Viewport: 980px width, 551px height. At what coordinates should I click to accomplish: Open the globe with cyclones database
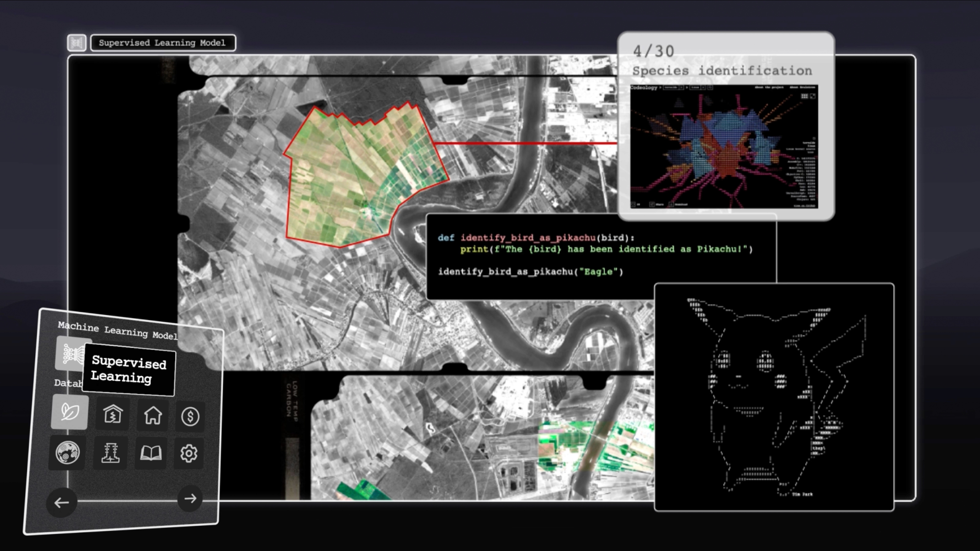pos(67,452)
